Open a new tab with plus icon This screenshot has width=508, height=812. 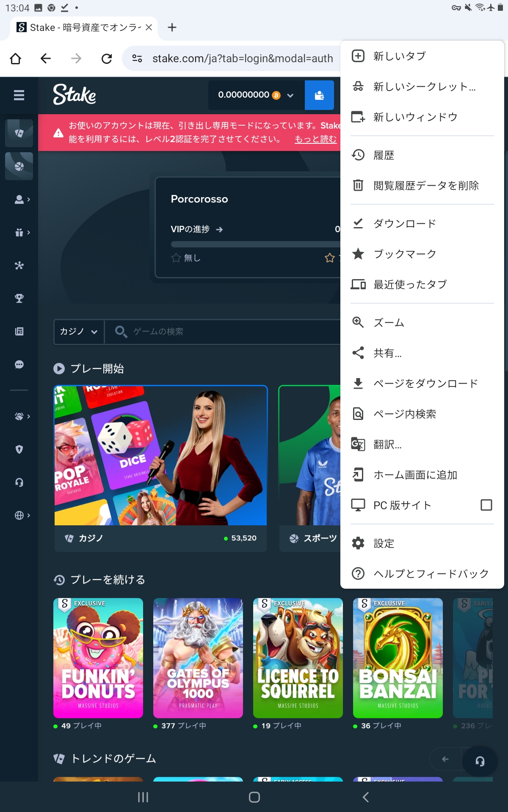[x=172, y=27]
